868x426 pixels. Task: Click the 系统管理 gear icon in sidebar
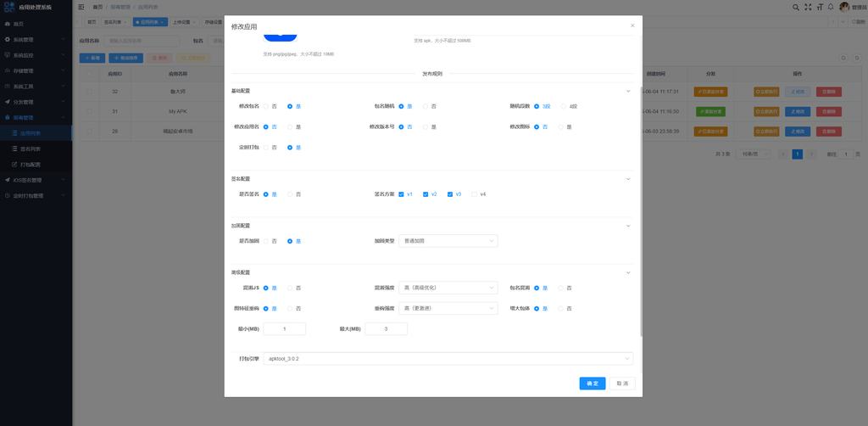tap(7, 40)
